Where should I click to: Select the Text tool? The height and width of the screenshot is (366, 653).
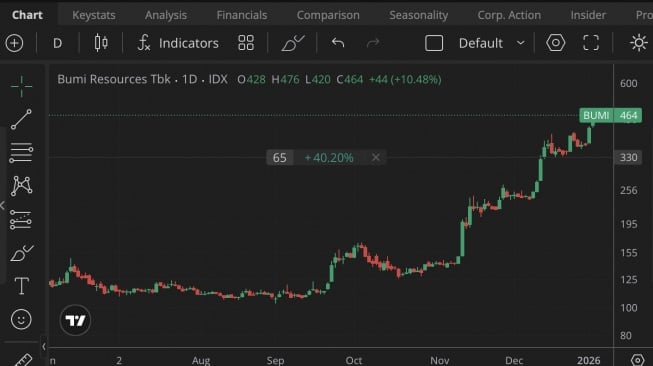(21, 286)
